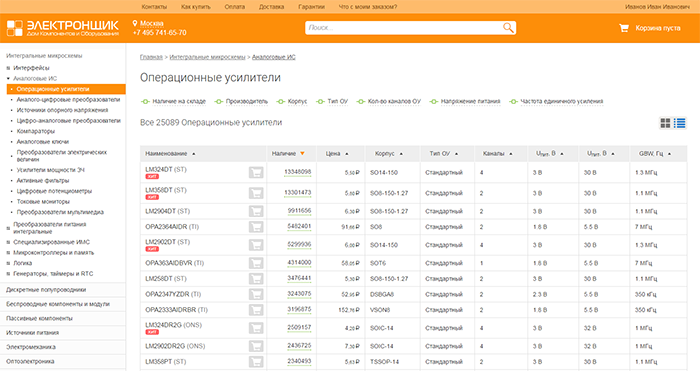Click the ХИТ badge under LM324DR2G
The height and width of the screenshot is (371, 700).
pos(152,332)
